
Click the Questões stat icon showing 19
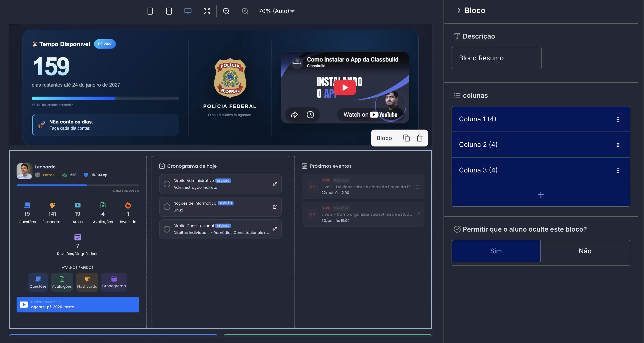pos(27,205)
